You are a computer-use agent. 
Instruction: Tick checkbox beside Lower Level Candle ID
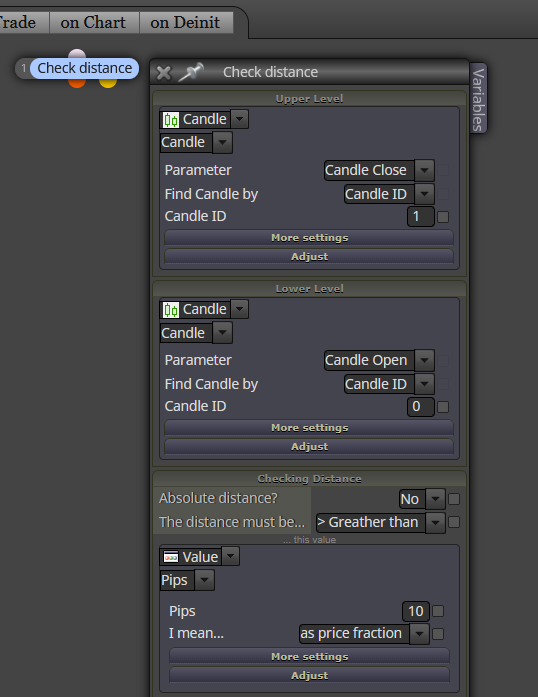(443, 407)
